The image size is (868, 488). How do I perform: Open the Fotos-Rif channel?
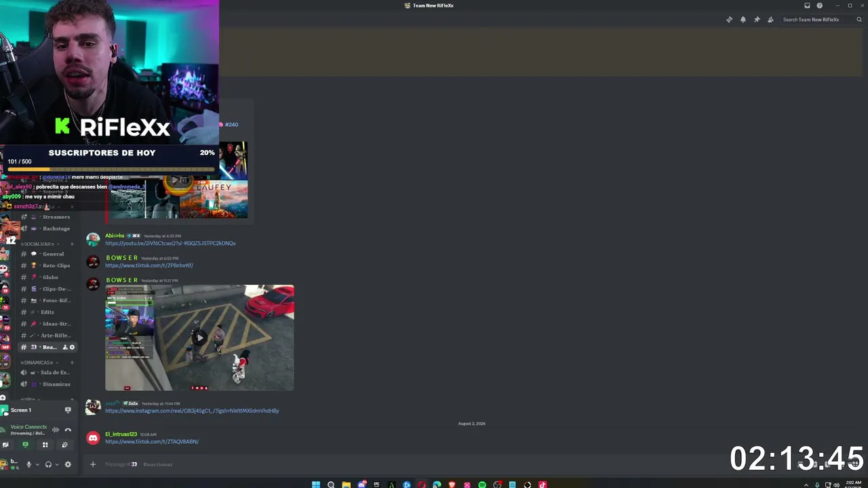pyautogui.click(x=47, y=300)
